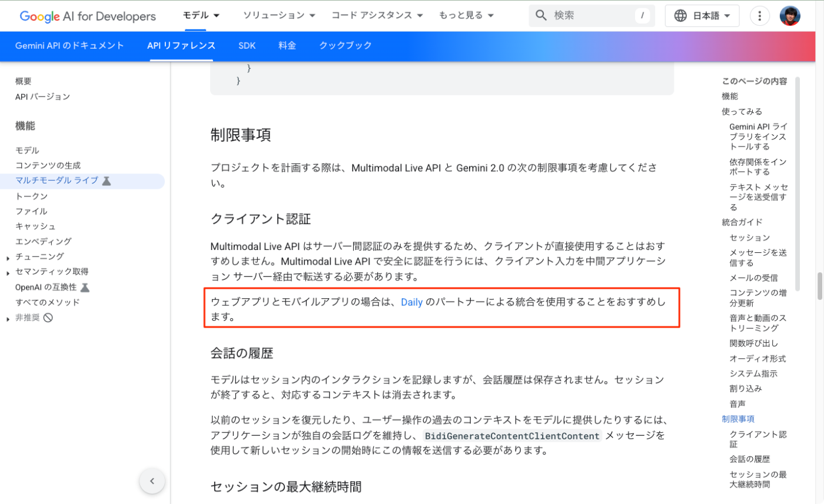The width and height of the screenshot is (824, 504).
Task: Open コンテンツの生成 in the sidebar
Action: tap(48, 165)
